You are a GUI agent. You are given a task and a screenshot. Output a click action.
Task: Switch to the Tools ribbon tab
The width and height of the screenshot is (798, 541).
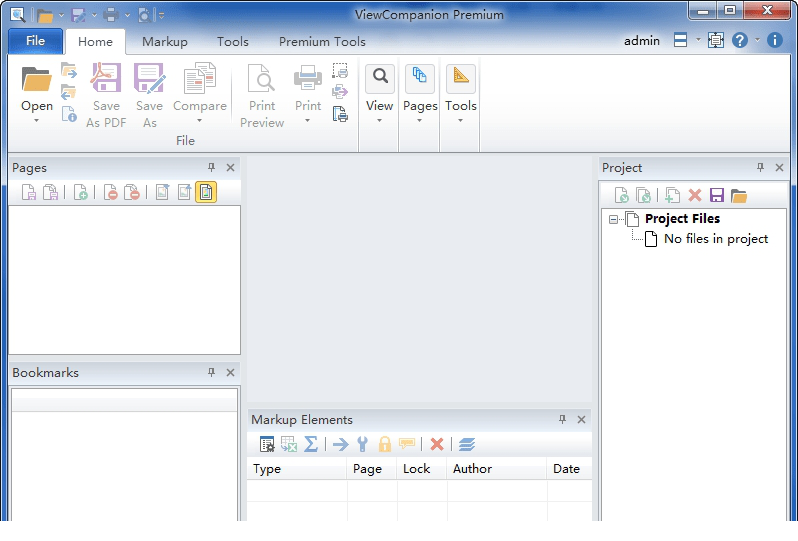click(x=233, y=41)
